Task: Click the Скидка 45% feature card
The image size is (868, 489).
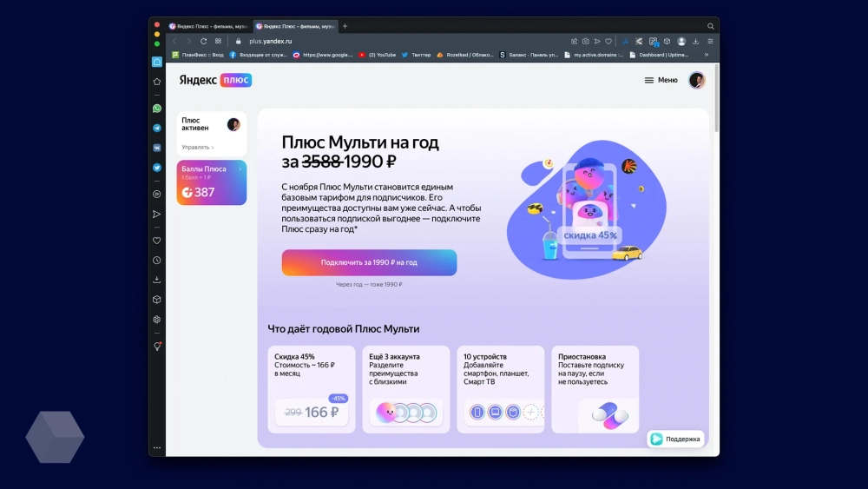Action: coord(312,389)
